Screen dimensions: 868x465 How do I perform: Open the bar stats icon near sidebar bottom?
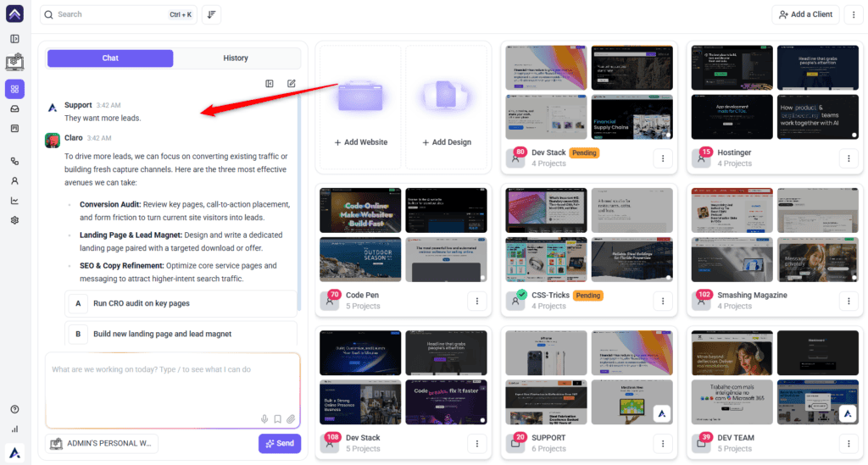[x=15, y=429]
